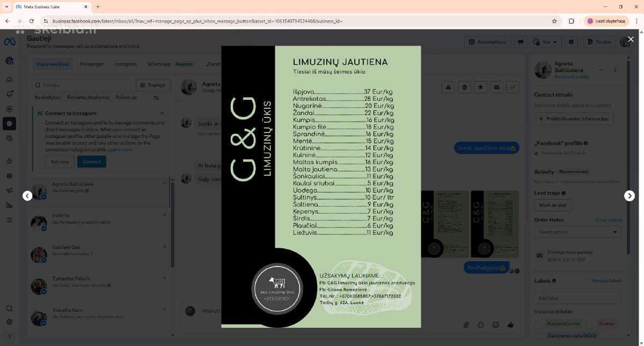Go to Home in left sidebar
The image size is (644, 346).
[9, 79]
